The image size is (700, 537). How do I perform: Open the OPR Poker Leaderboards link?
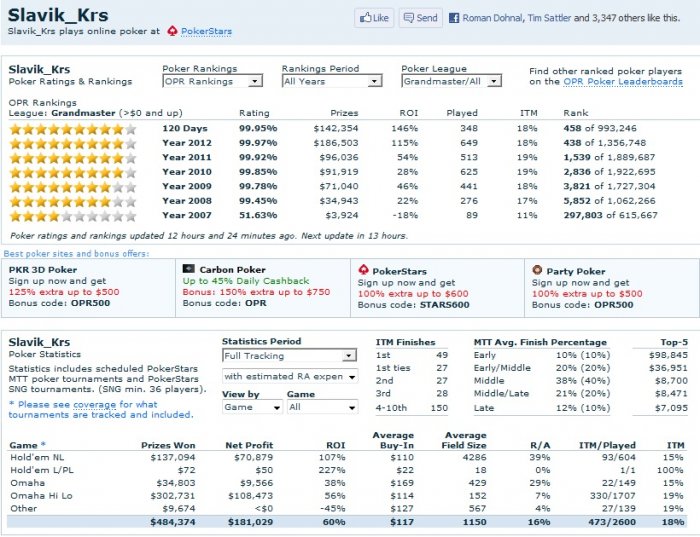coord(623,81)
